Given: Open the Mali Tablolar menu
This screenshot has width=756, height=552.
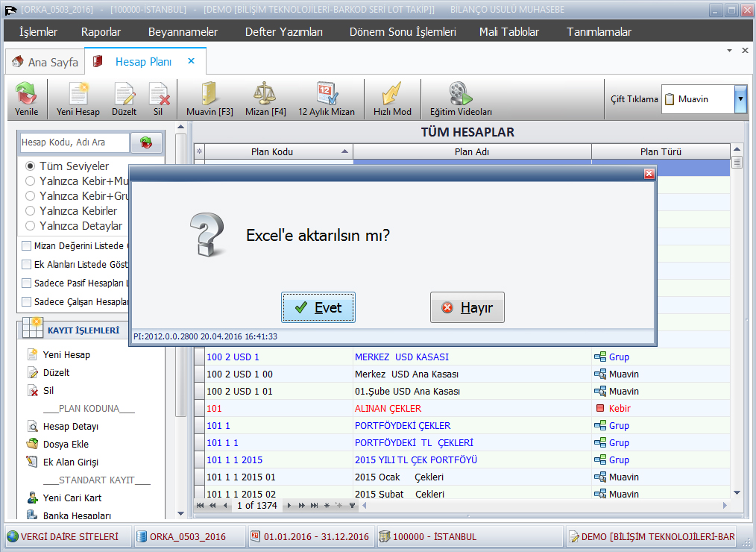Looking at the screenshot, I should (x=508, y=32).
